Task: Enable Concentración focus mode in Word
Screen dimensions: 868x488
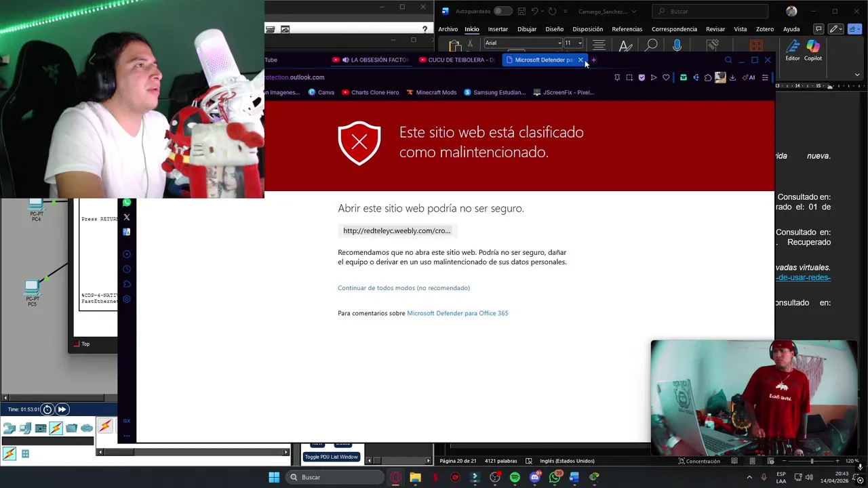Action: pyautogui.click(x=698, y=461)
